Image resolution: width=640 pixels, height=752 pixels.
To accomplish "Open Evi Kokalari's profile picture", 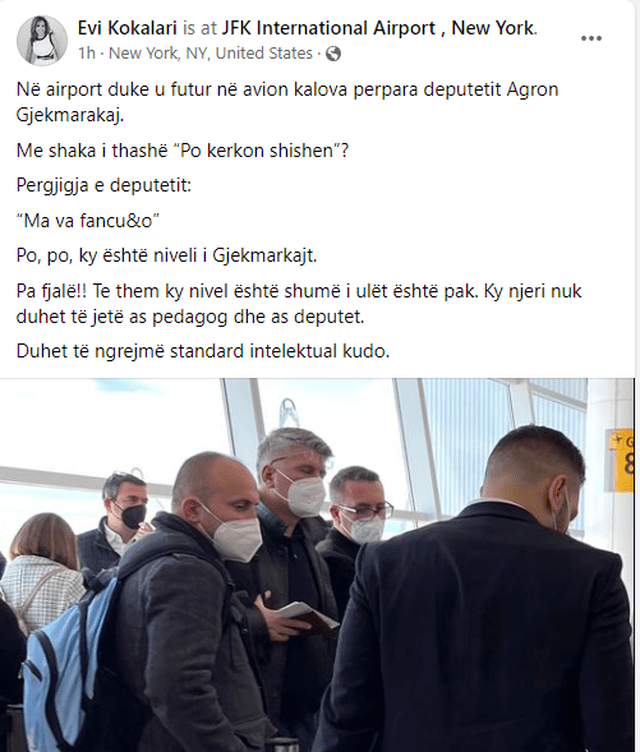I will (x=42, y=40).
